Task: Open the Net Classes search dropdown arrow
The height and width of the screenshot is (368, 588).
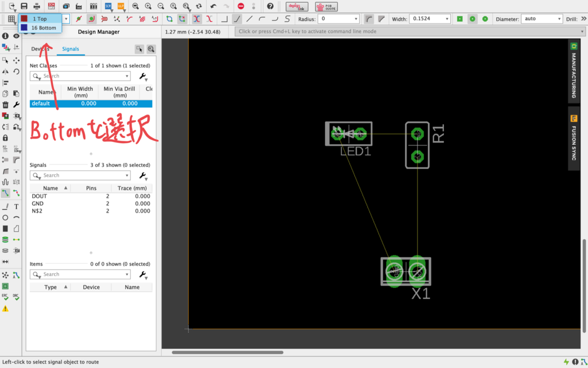Action: pyautogui.click(x=127, y=76)
